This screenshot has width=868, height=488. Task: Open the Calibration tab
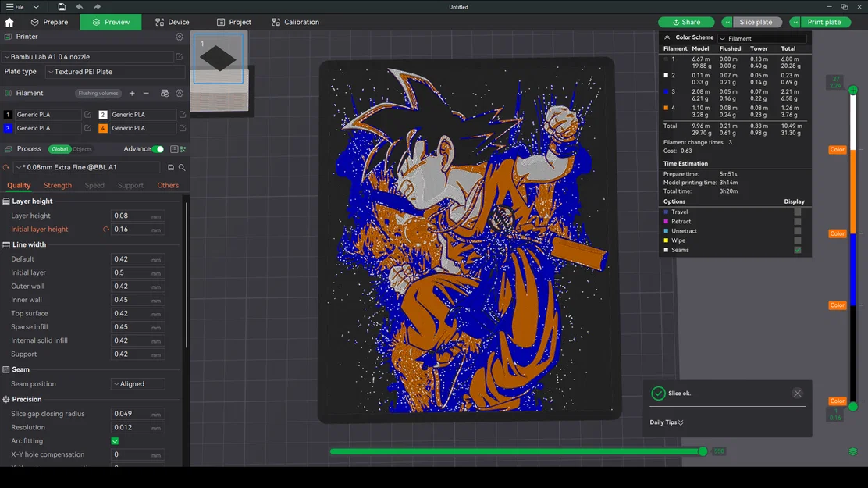pyautogui.click(x=295, y=22)
